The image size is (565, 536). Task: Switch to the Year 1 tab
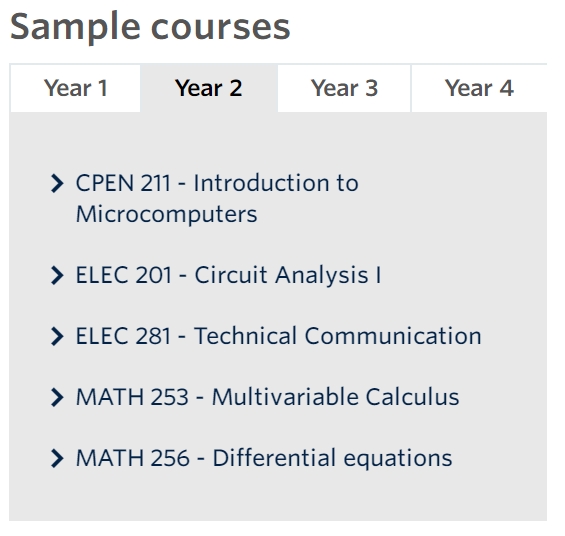[x=75, y=88]
